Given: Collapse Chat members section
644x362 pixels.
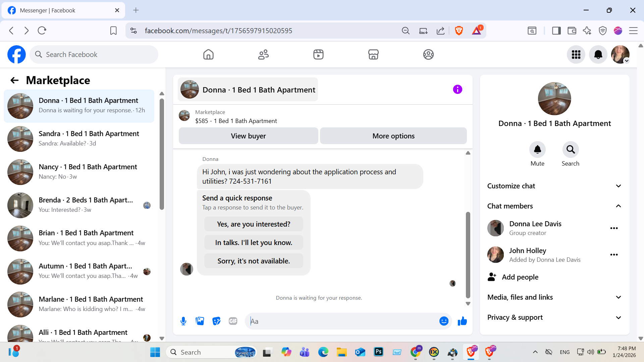Looking at the screenshot, I should (x=554, y=206).
